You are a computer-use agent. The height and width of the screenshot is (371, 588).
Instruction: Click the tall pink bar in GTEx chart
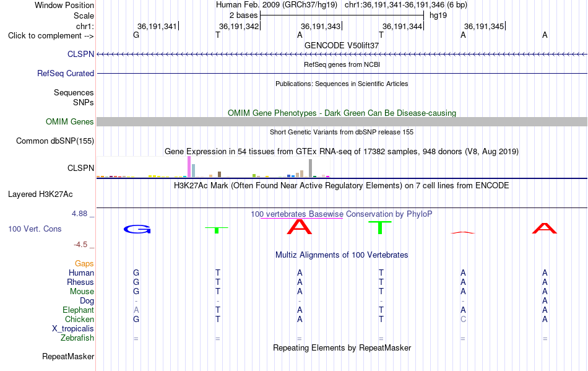[189, 167]
